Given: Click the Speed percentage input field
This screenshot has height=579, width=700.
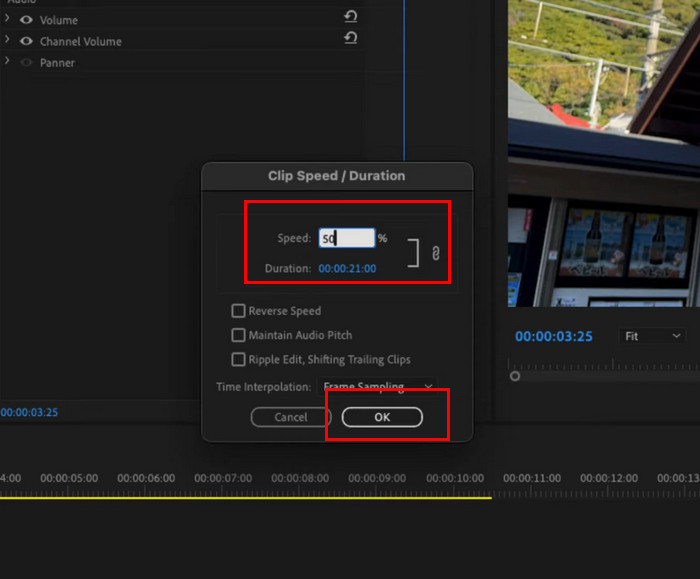Looking at the screenshot, I should (347, 238).
